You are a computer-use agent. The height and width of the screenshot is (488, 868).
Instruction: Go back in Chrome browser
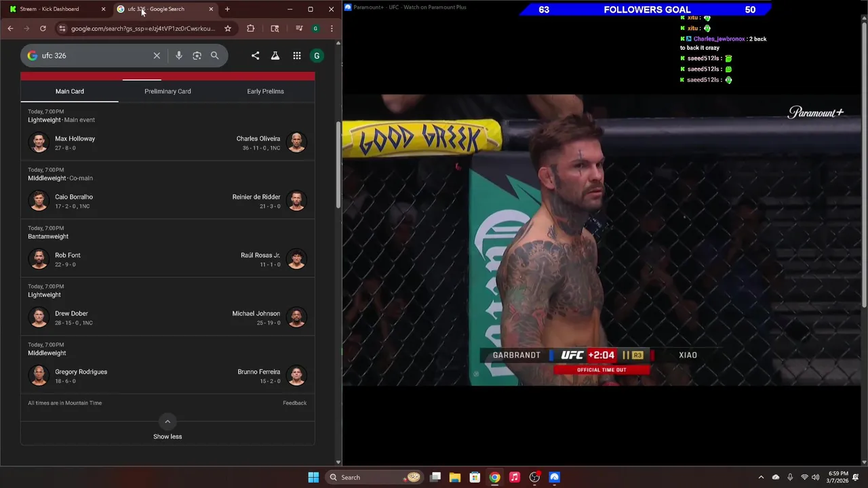10,28
